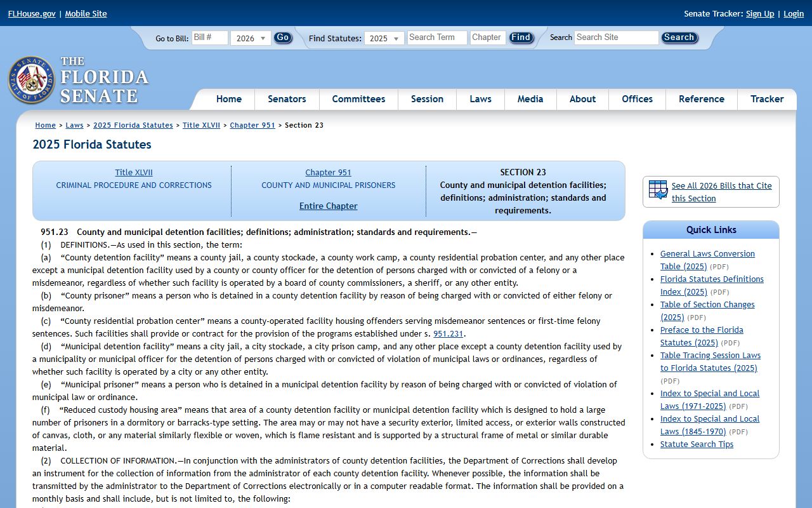Image resolution: width=812 pixels, height=508 pixels.
Task: Open the Reference menu tab
Action: (x=701, y=99)
